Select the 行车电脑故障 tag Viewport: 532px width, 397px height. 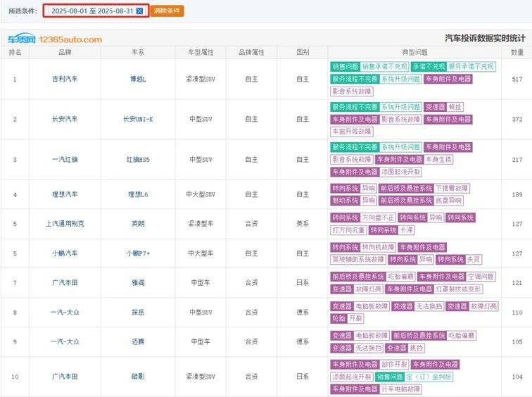tap(400, 389)
